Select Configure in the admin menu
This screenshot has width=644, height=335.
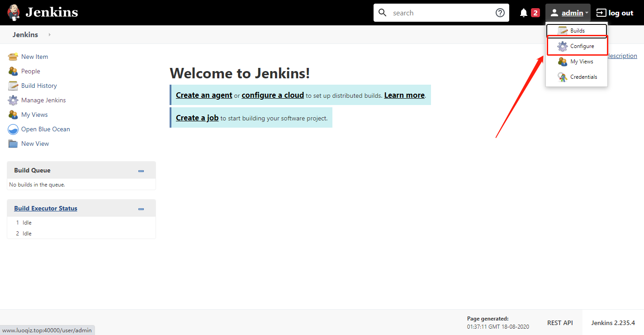pyautogui.click(x=577, y=46)
